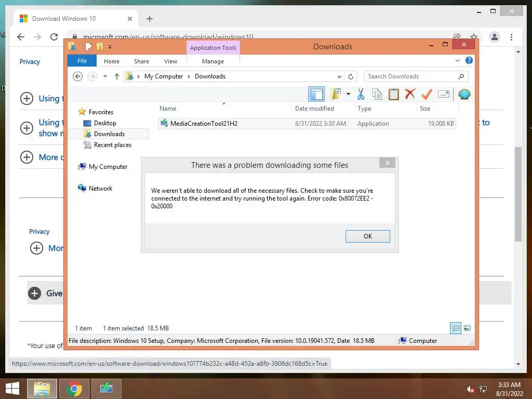
Task: Open the View ribbon tab
Action: click(x=170, y=61)
